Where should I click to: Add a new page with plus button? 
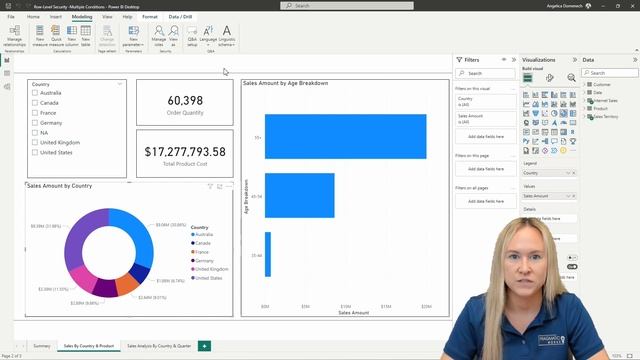coord(204,346)
